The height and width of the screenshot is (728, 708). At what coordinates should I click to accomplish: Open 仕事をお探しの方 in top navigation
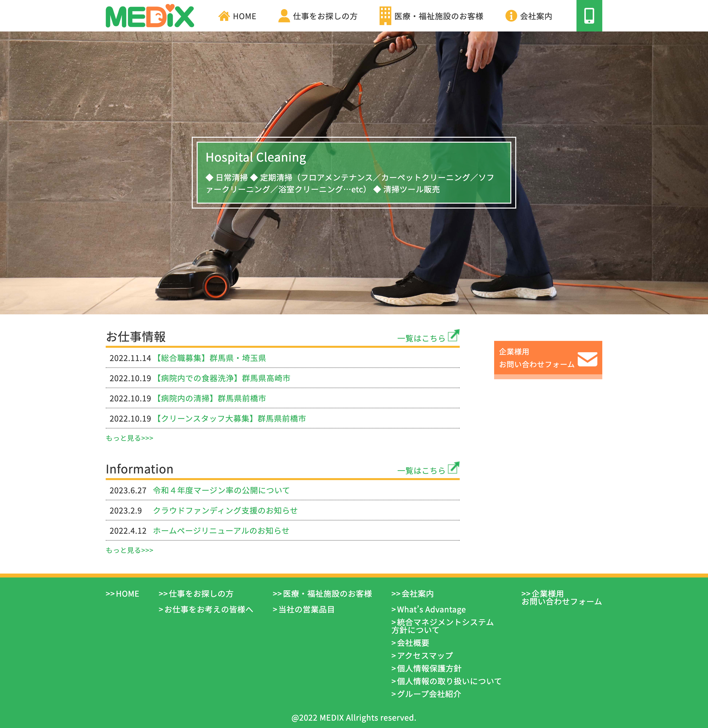coord(325,16)
